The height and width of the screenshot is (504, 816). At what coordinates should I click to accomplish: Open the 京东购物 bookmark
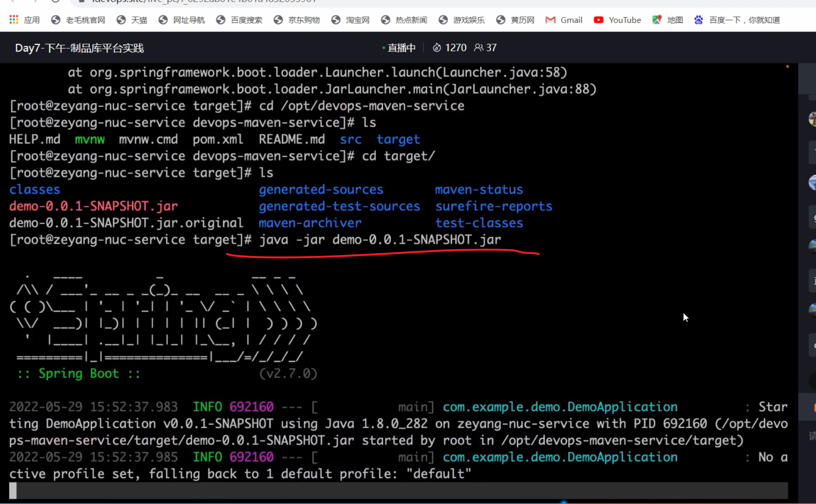tap(297, 20)
